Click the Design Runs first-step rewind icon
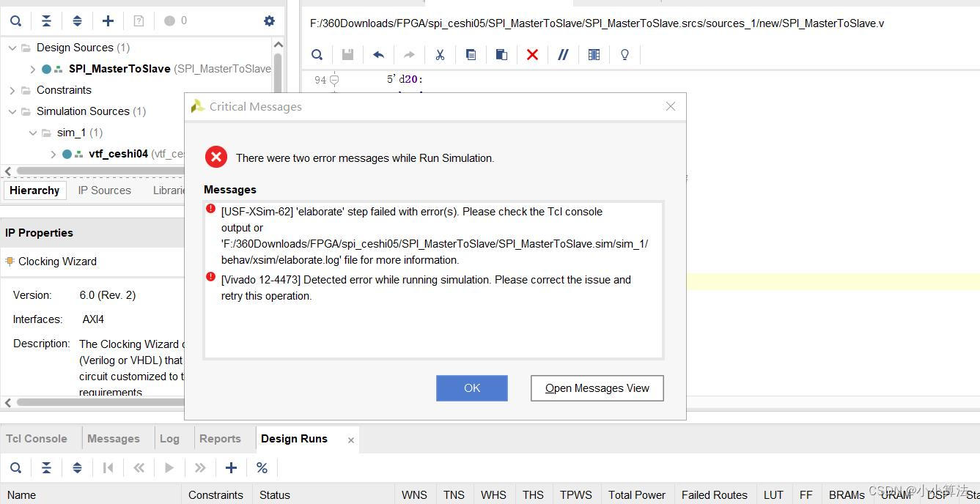980x504 pixels. point(108,467)
